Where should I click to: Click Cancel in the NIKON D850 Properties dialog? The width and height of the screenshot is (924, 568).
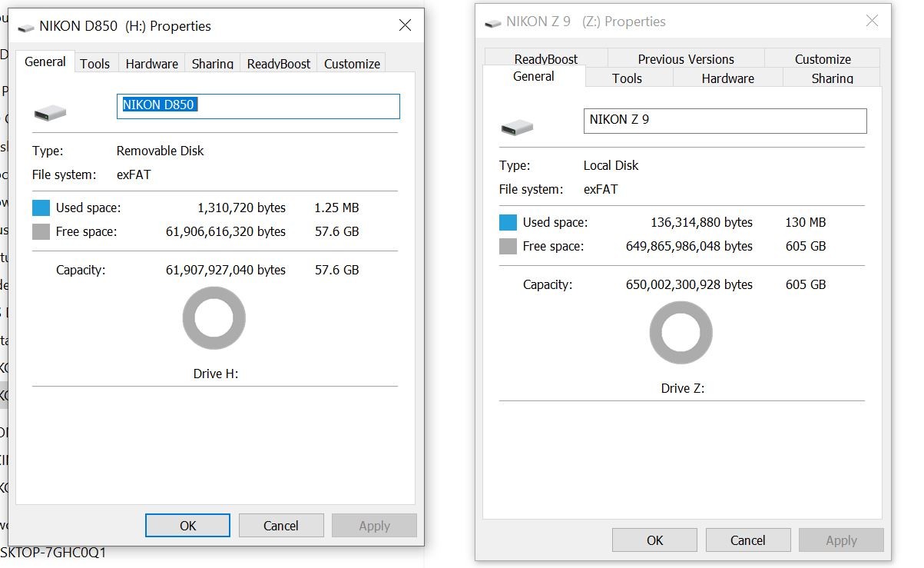[280, 526]
